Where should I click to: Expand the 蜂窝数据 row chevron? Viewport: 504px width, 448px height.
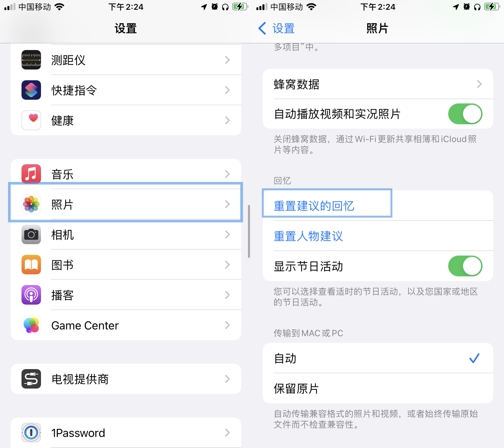479,84
